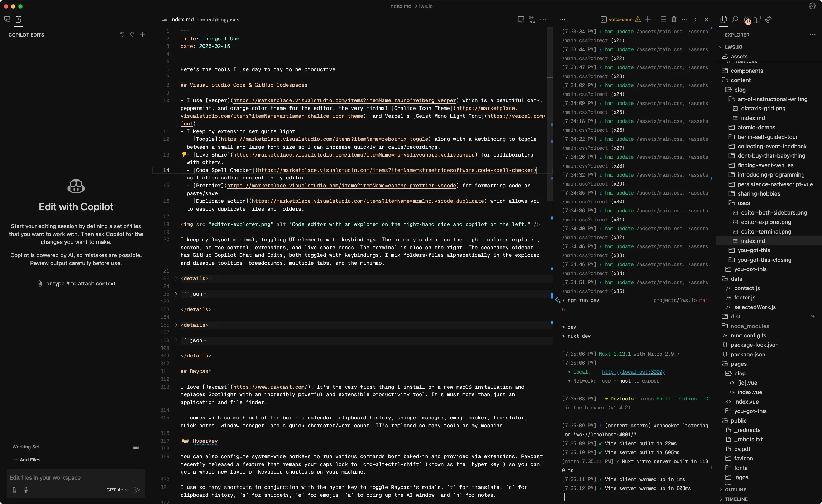Start voice input with microphone icon

click(x=25, y=490)
